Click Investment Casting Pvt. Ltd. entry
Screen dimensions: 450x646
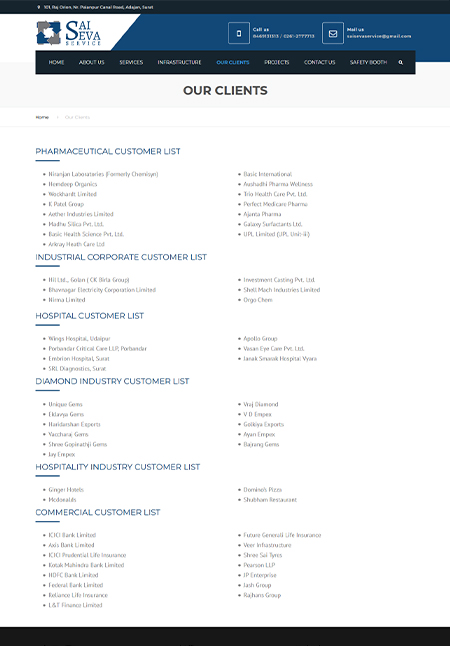point(279,280)
